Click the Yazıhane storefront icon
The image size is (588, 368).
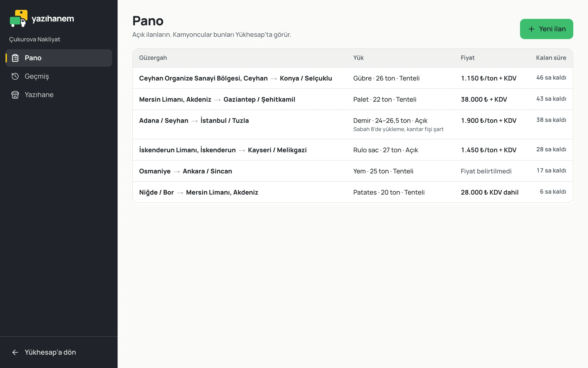click(15, 95)
